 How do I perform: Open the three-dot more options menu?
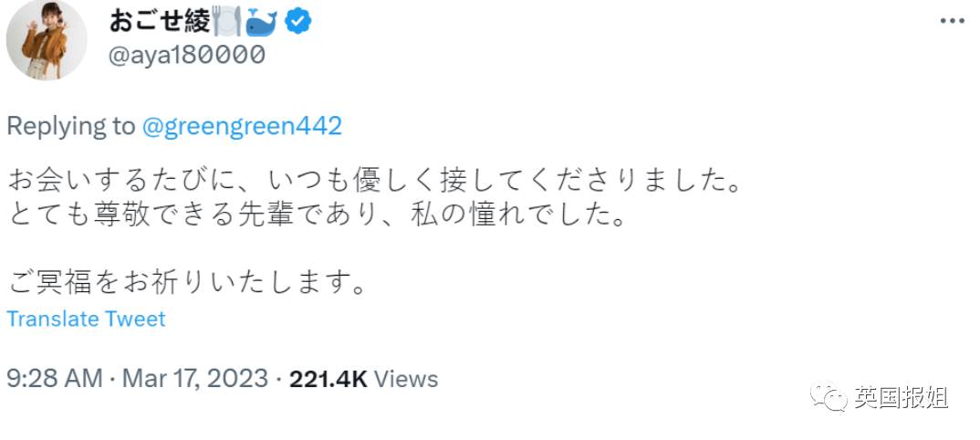[x=952, y=21]
